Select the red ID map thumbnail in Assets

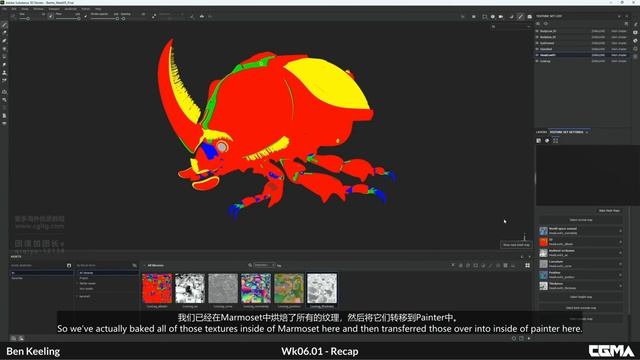point(157,288)
